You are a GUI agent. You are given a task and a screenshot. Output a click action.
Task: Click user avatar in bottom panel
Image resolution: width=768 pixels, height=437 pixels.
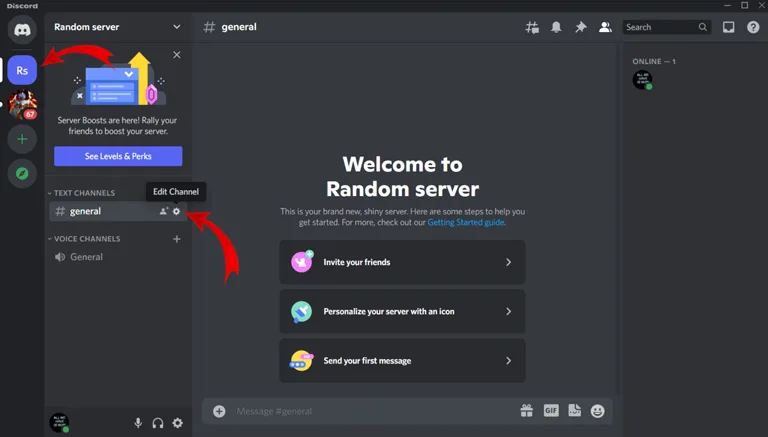pos(59,423)
